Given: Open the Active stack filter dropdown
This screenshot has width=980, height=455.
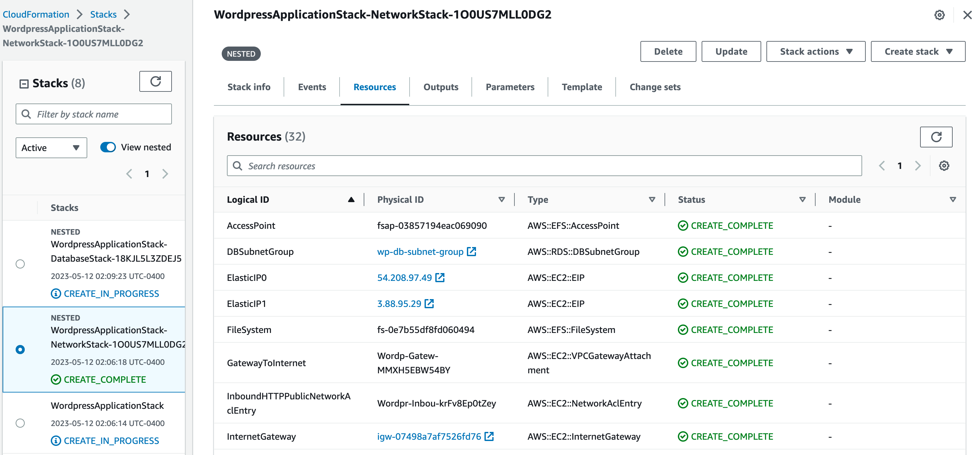Looking at the screenshot, I should 51,148.
